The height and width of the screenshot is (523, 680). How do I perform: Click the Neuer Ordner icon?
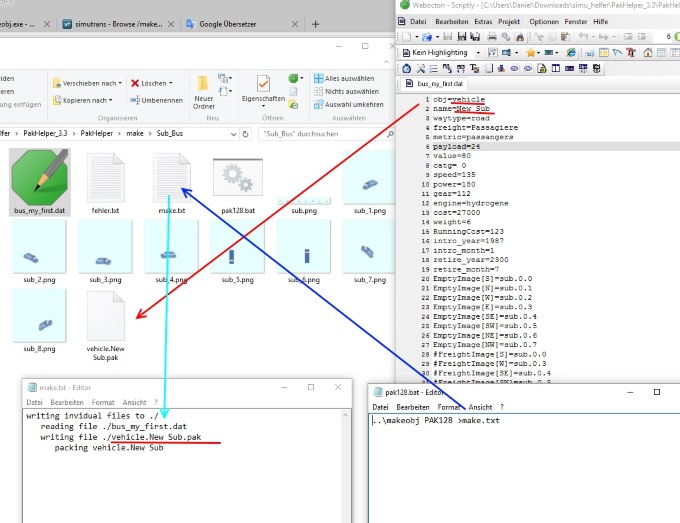pos(204,84)
